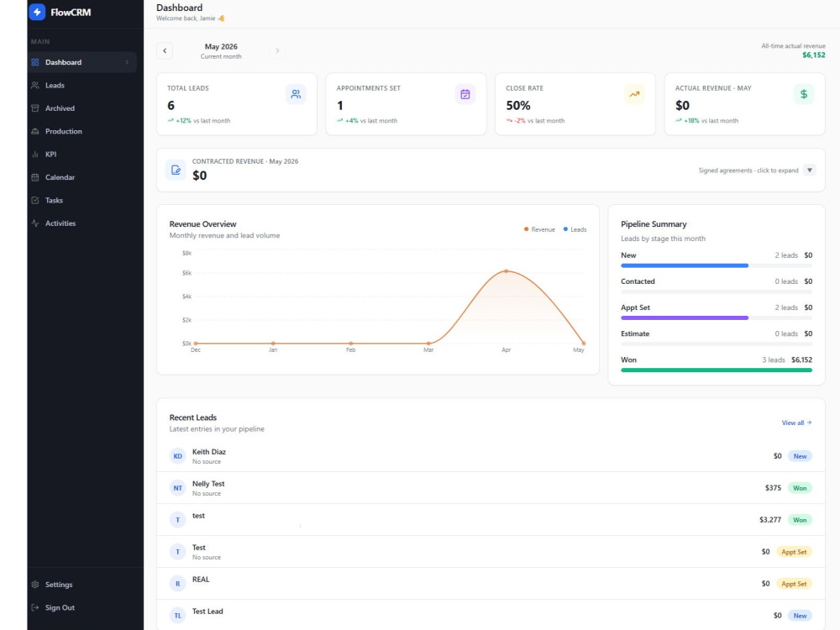Screen dimensions: 840x630
Task: Click the Total Leads people icon badge
Action: click(x=296, y=94)
